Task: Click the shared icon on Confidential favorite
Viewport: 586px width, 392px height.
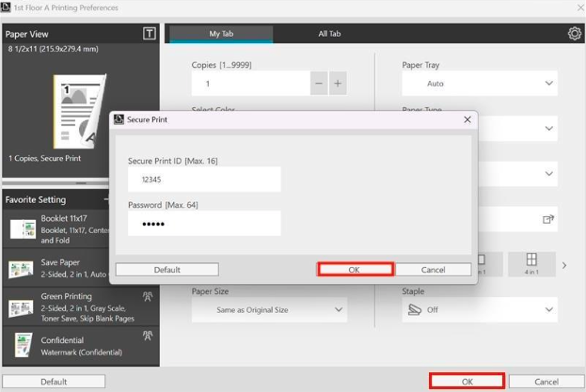Action: (x=148, y=336)
